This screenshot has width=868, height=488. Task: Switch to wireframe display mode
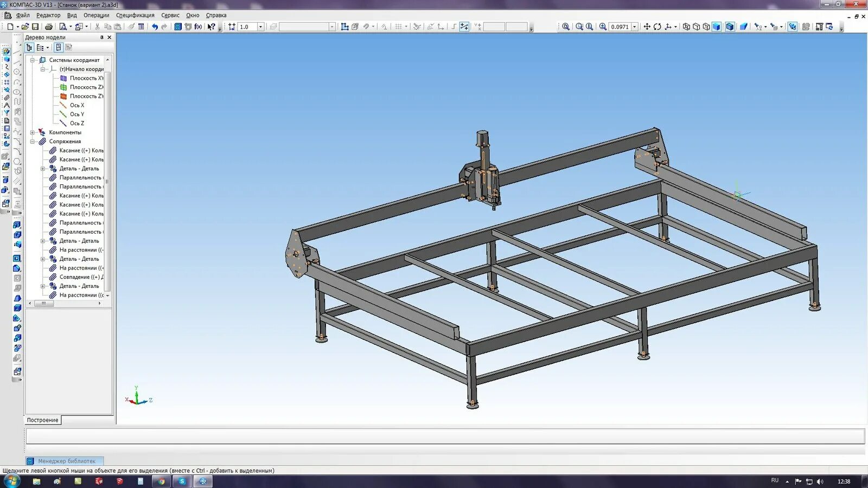(x=686, y=27)
